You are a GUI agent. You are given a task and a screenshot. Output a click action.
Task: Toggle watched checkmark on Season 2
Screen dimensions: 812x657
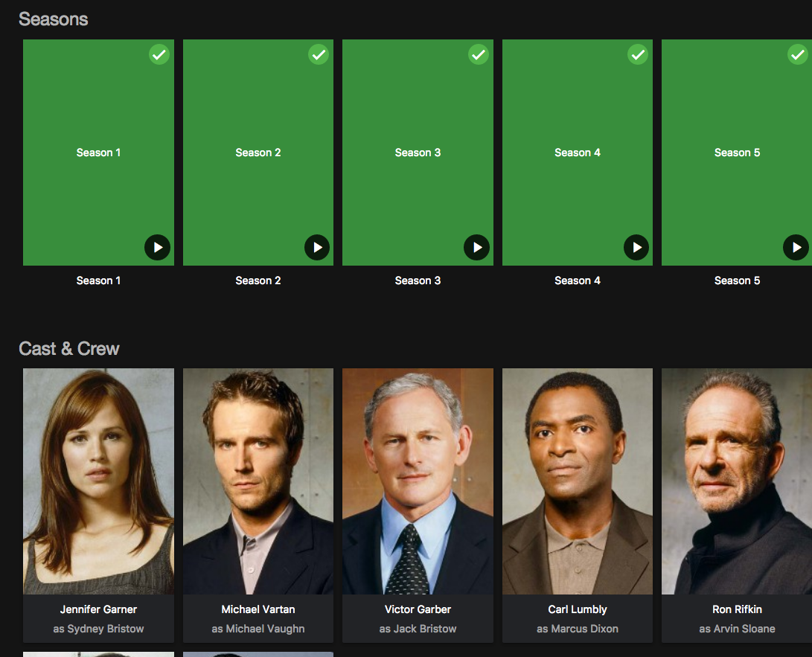tap(319, 54)
